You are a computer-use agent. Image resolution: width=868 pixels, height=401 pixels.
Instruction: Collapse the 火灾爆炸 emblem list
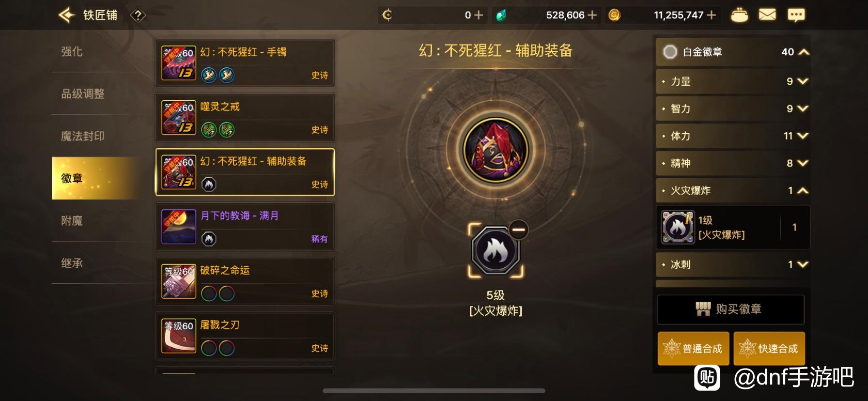(733, 190)
